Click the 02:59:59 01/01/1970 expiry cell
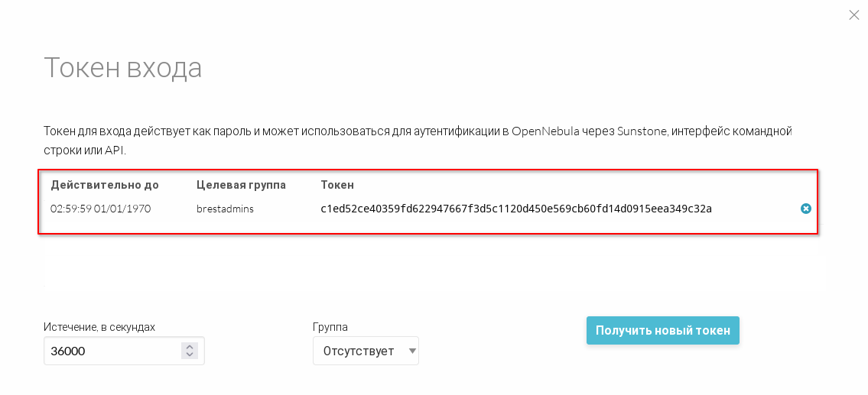The image size is (868, 395). tap(101, 209)
